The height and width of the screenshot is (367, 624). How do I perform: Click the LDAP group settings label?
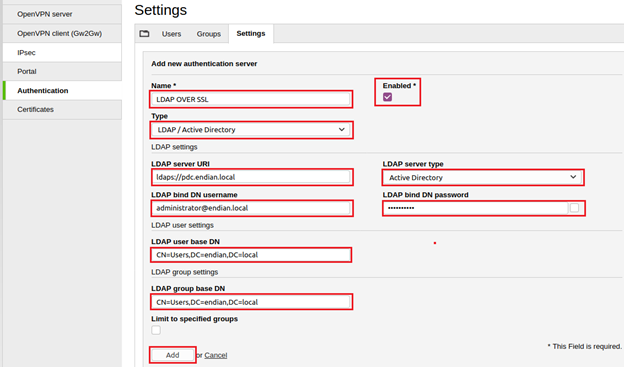tap(185, 272)
